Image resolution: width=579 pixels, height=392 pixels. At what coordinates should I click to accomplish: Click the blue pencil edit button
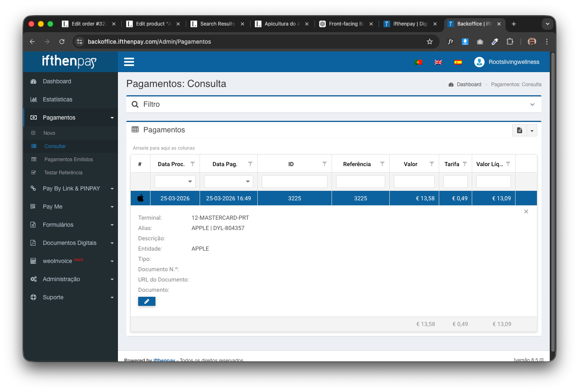coord(146,301)
